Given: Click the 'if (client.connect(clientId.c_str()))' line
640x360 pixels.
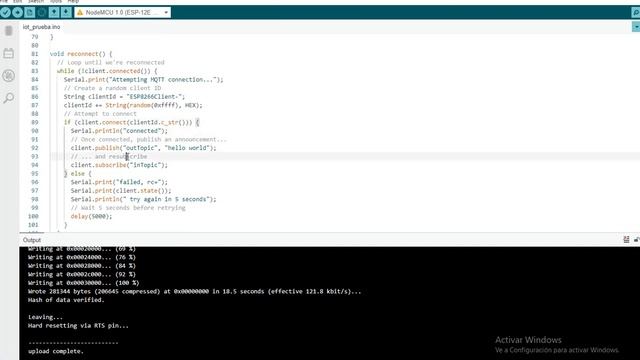Looking at the screenshot, I should [131, 122].
